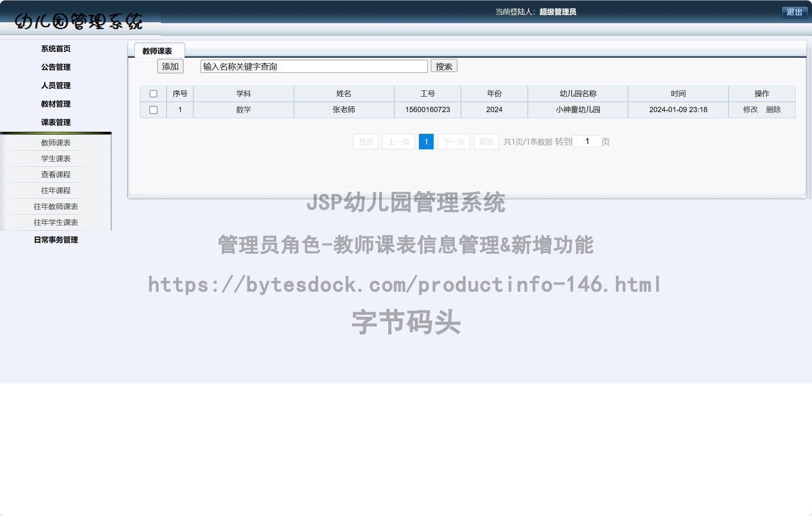This screenshot has width=812, height=516.
Task: Click the 搜索 button
Action: click(x=444, y=66)
